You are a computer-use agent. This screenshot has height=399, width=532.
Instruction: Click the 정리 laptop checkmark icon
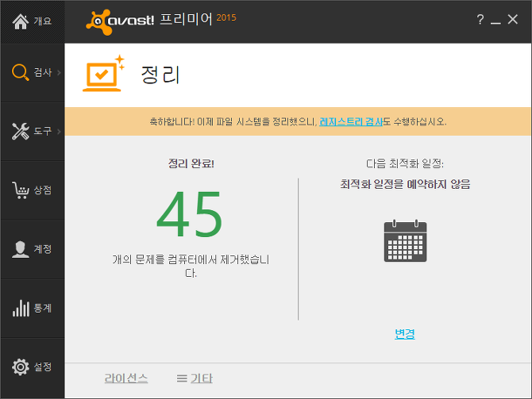pos(103,73)
